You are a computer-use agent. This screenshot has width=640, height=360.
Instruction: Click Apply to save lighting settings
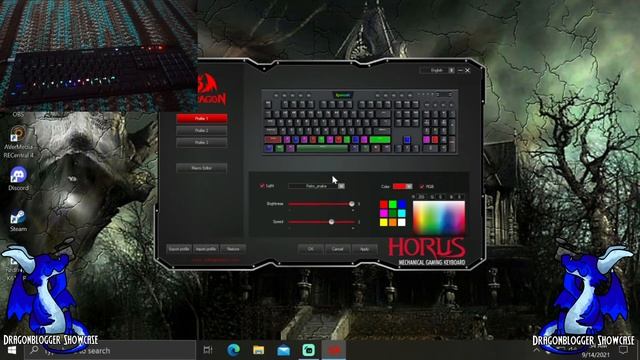364,249
